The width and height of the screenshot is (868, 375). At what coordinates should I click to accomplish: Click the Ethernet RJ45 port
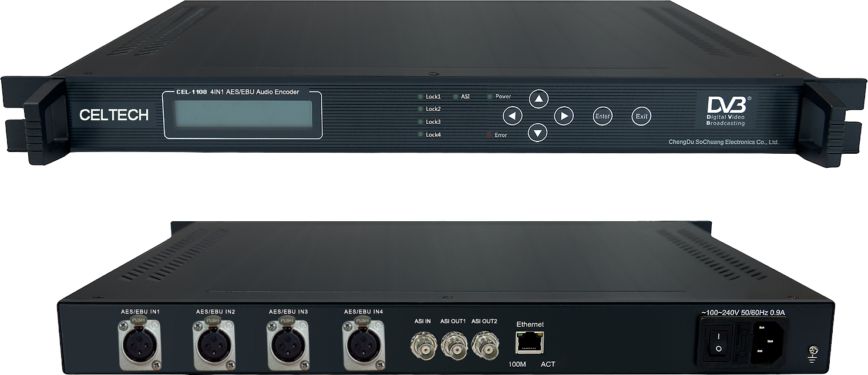(530, 342)
